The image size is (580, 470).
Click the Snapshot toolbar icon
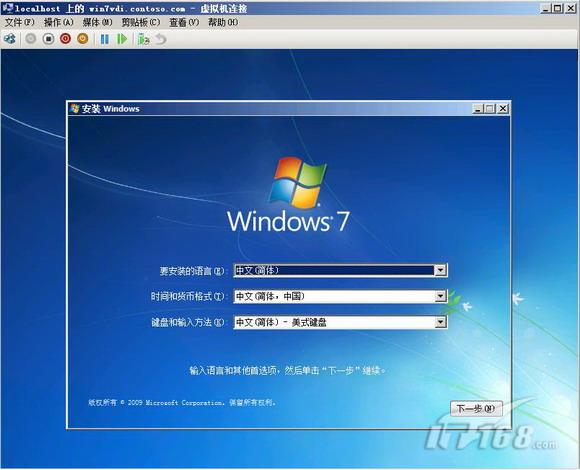point(143,39)
